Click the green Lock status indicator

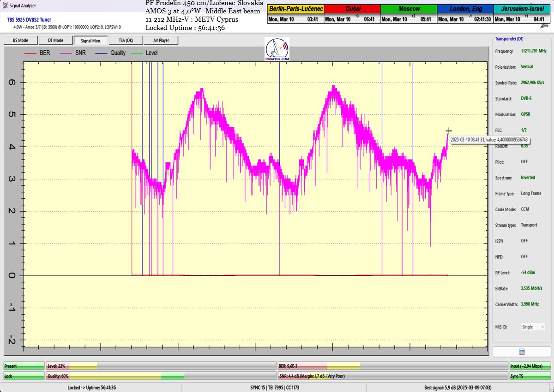24,376
